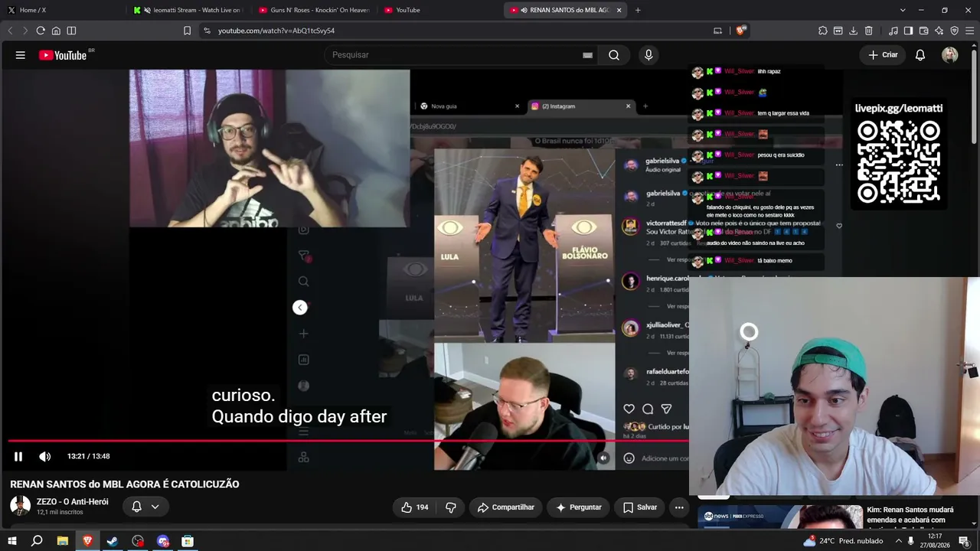Seek on the red video progress bar
Image resolution: width=980 pixels, height=551 pixels.
click(348, 441)
